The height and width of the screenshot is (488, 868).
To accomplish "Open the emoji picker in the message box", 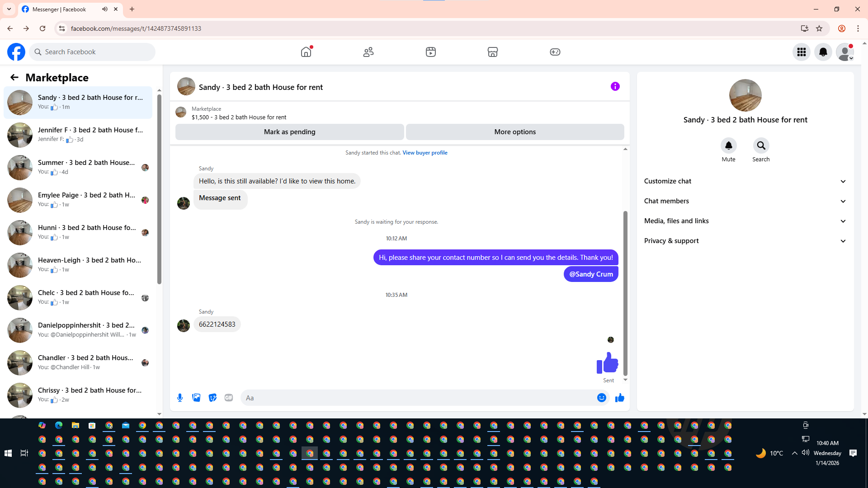I will point(601,398).
